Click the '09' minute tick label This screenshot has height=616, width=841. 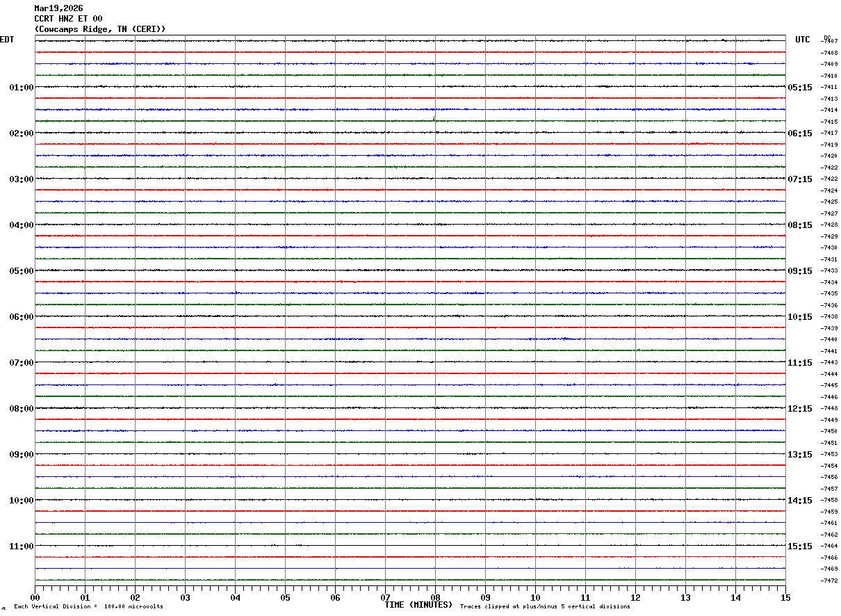pos(485,598)
